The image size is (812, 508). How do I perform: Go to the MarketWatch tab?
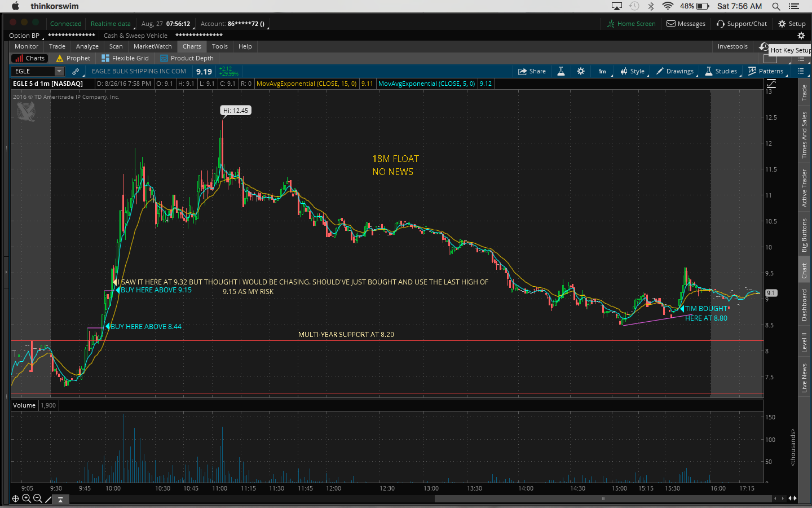pos(153,46)
